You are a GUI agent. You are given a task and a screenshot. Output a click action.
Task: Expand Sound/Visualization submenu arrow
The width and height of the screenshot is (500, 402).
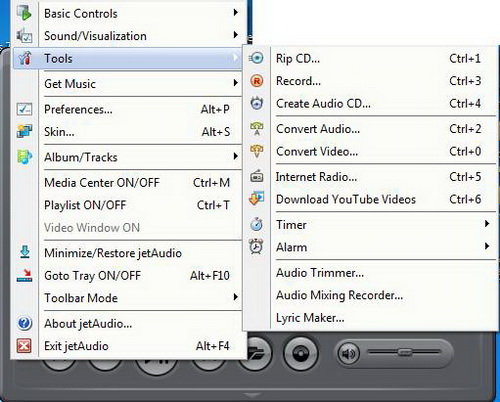coord(235,35)
